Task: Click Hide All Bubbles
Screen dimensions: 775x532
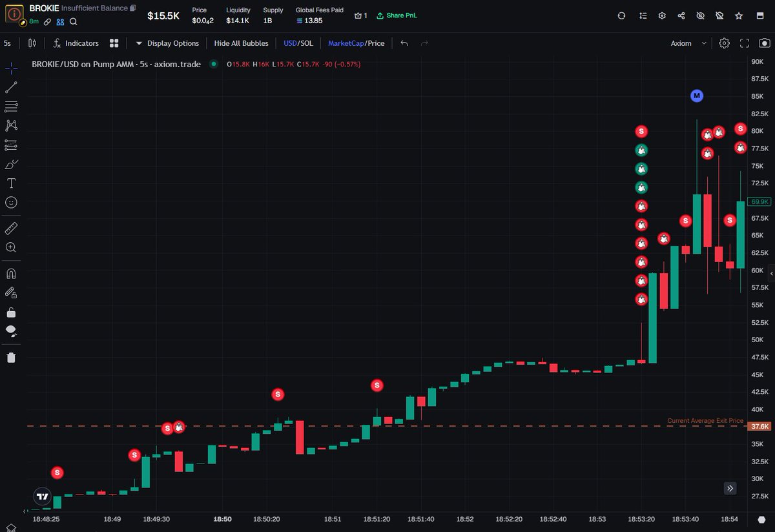Action: point(241,43)
